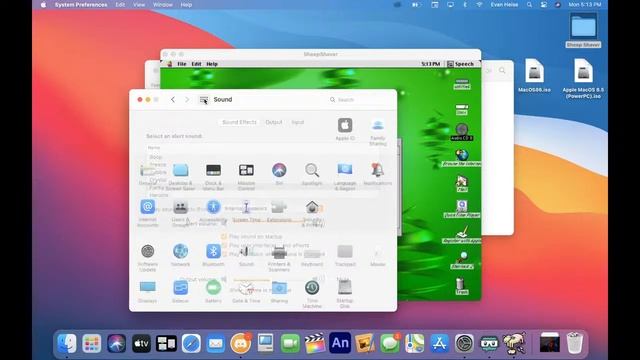Open Notifications preferences
Viewport: 640px width, 360px height.
[378, 174]
